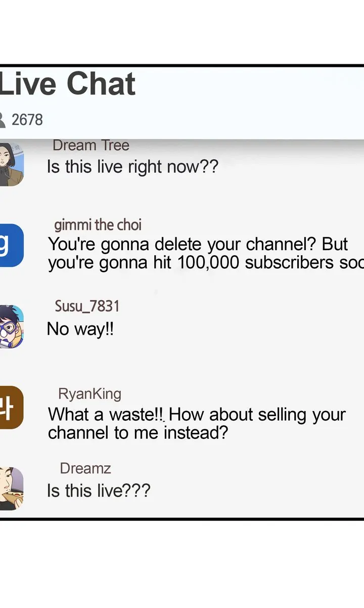Open Susu_7831's cartoon avatar
The image size is (364, 608).
click(x=12, y=327)
